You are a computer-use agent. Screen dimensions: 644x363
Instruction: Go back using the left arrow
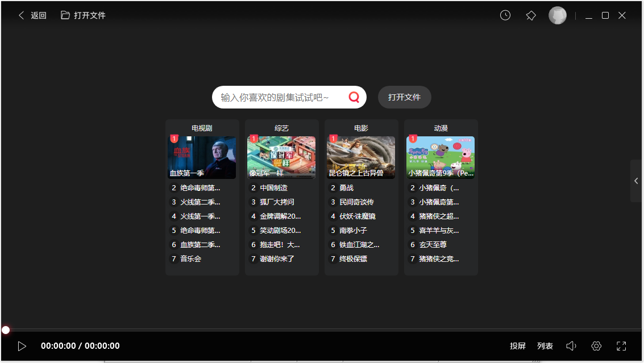[21, 15]
